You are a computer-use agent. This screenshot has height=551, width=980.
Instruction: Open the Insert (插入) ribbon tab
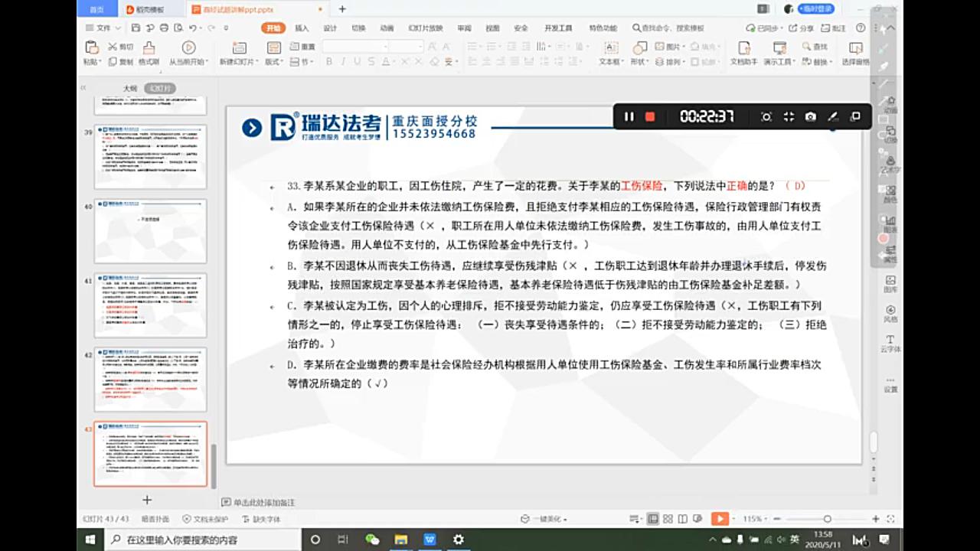302,28
